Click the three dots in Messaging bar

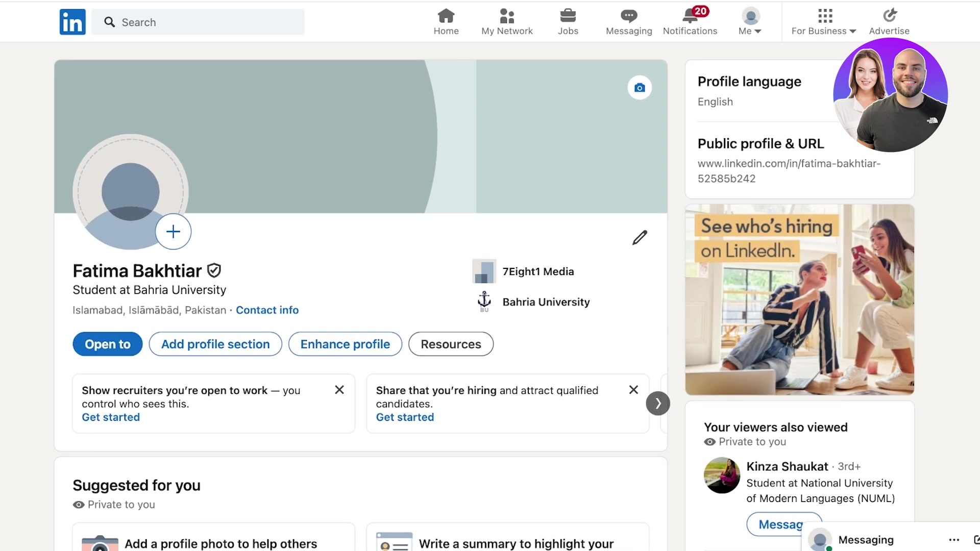click(x=954, y=540)
